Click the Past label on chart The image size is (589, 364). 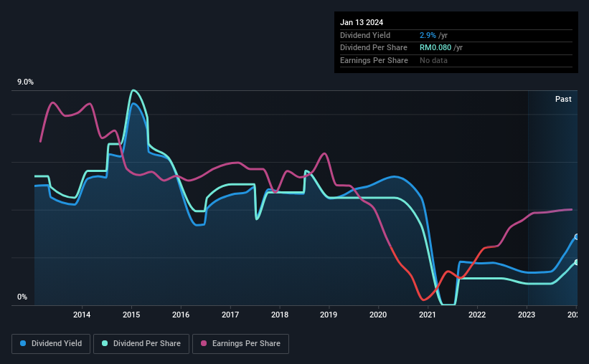[x=563, y=99]
